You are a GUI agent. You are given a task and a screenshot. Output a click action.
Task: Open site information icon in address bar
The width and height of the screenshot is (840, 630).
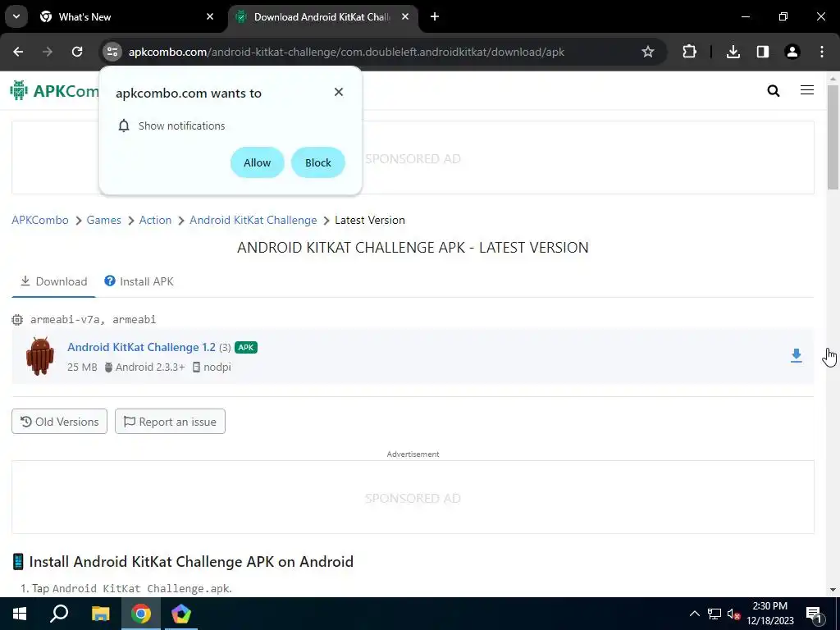112,52
